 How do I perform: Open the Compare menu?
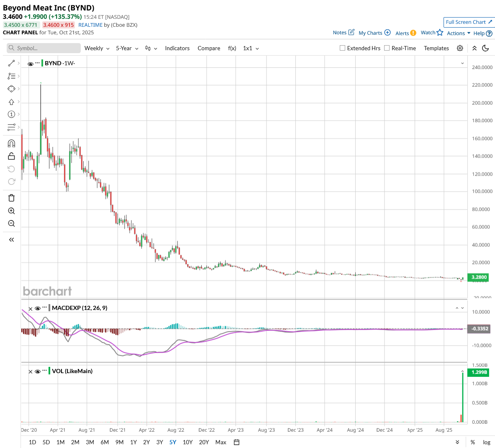209,48
